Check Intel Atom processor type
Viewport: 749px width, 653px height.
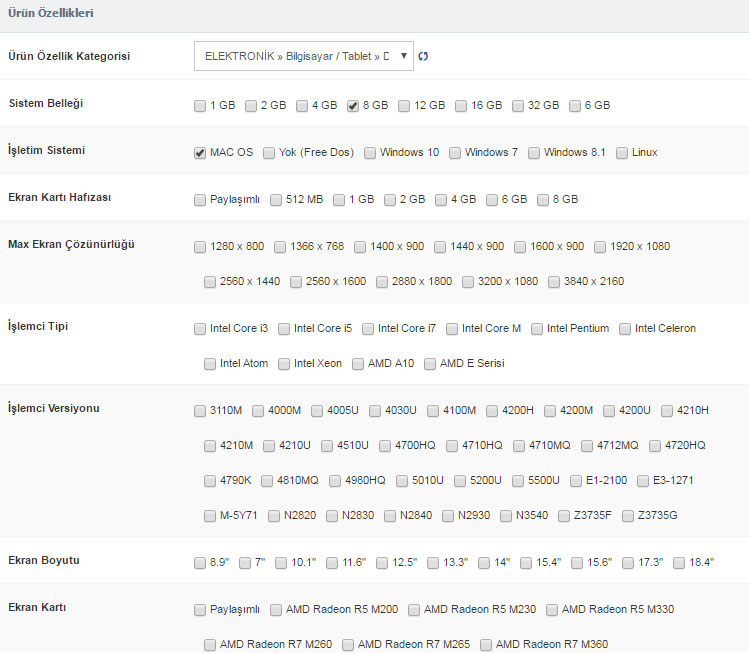[210, 364]
